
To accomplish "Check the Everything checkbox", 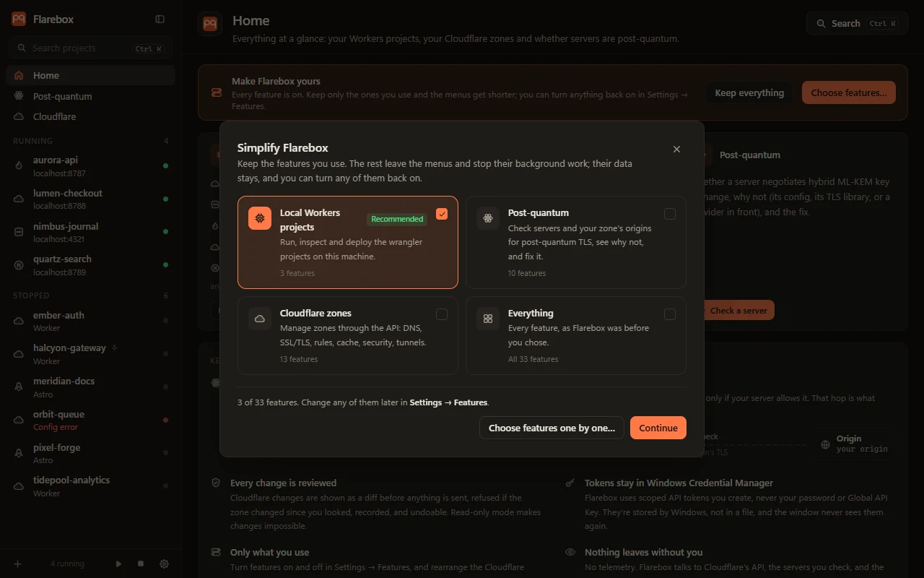I will click(x=670, y=314).
